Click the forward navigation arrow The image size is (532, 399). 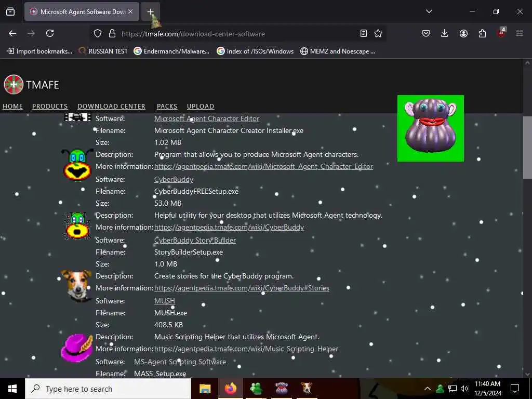point(31,33)
